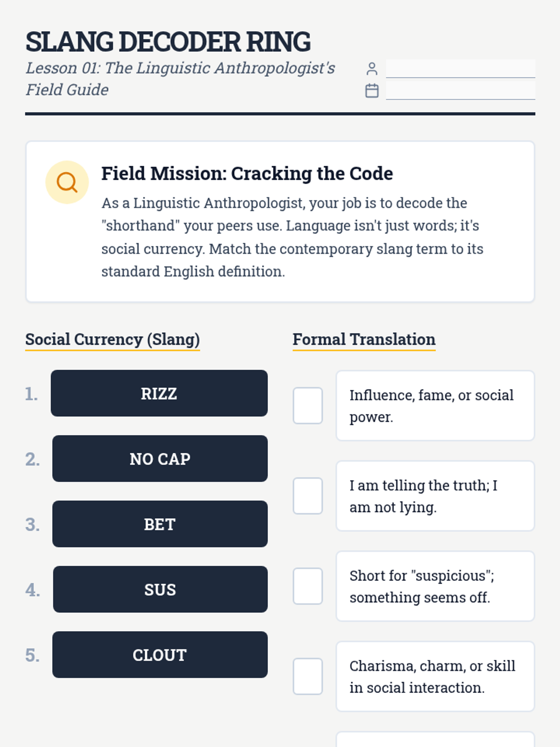Click the "Short for suspicious" definition card
560x747 pixels.
(435, 586)
